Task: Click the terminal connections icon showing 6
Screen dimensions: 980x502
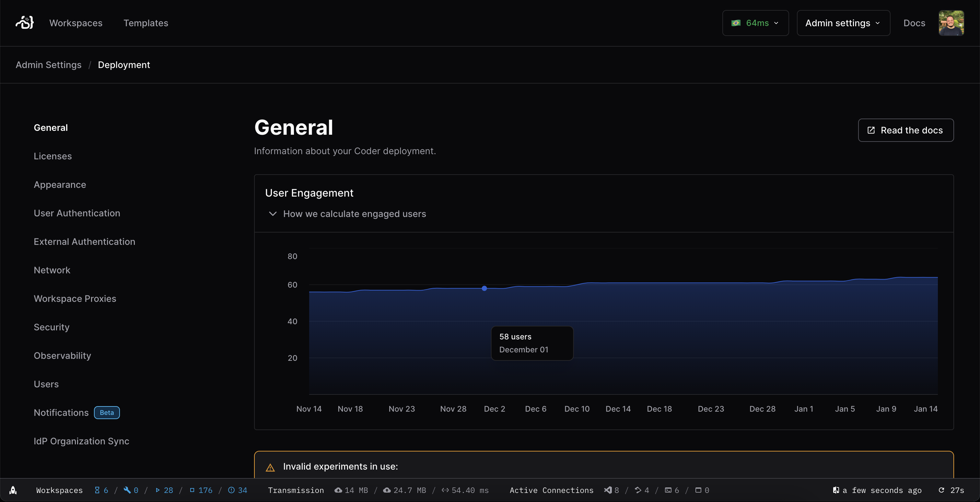Action: pos(668,490)
